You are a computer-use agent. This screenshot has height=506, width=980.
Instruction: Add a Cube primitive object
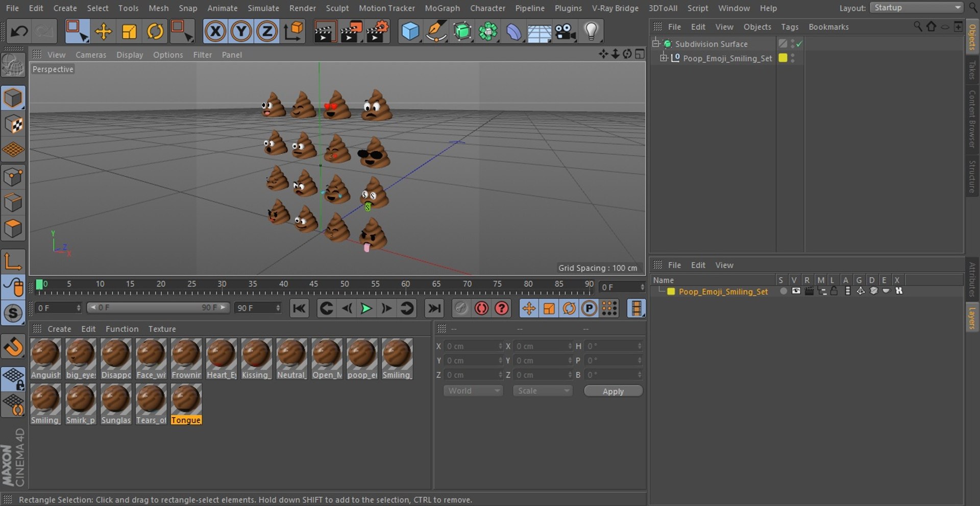click(410, 32)
